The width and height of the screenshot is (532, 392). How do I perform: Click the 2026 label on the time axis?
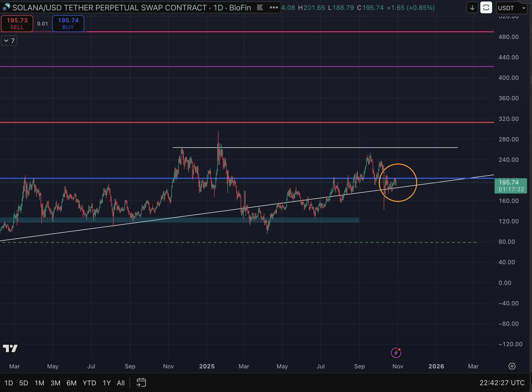436,366
